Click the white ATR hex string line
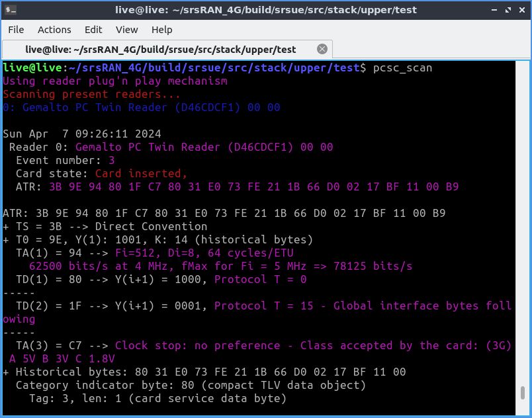The height and width of the screenshot is (418, 532). pyautogui.click(x=224, y=213)
